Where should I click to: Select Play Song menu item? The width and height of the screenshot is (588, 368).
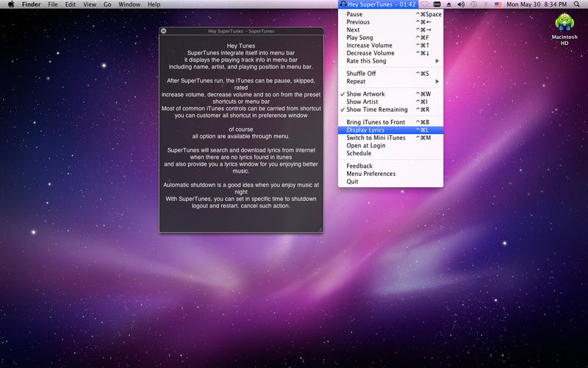[x=390, y=38]
